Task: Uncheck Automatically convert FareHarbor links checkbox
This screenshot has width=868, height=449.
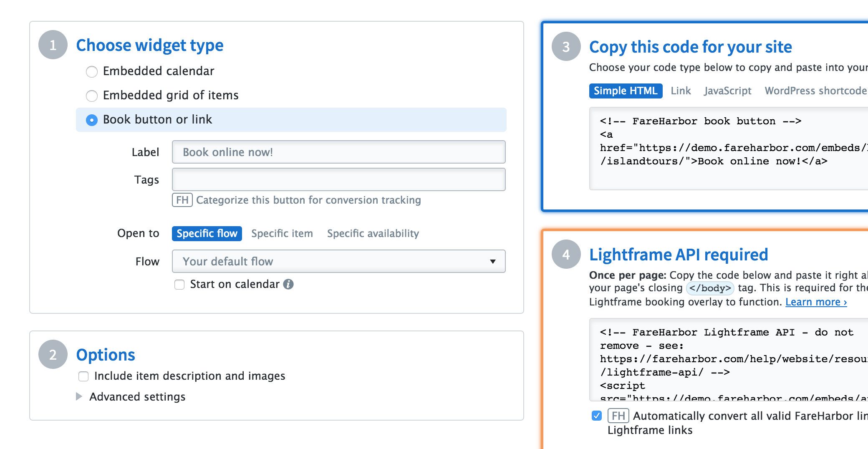Action: point(597,416)
